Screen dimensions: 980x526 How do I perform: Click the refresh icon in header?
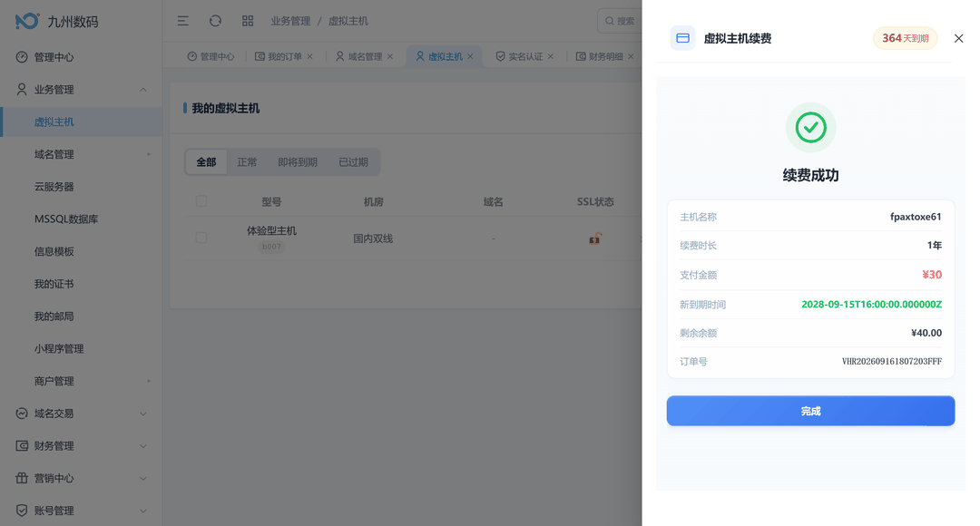pyautogui.click(x=215, y=21)
